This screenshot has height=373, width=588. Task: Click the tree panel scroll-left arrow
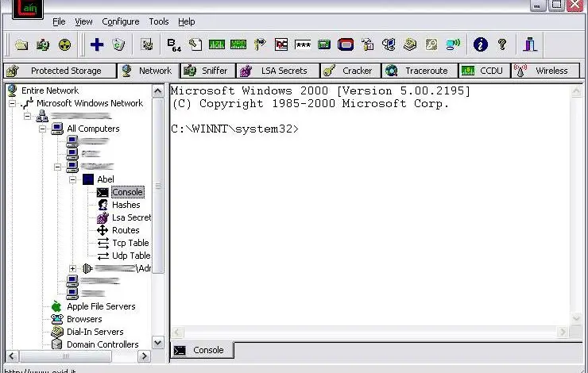click(x=12, y=356)
